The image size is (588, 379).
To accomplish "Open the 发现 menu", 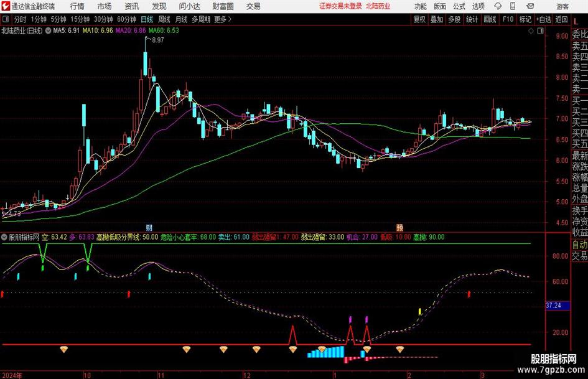I will pos(159,6).
